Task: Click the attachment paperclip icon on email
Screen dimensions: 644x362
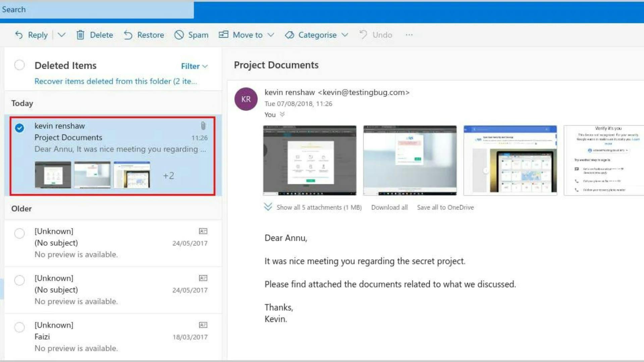Action: [x=203, y=126]
